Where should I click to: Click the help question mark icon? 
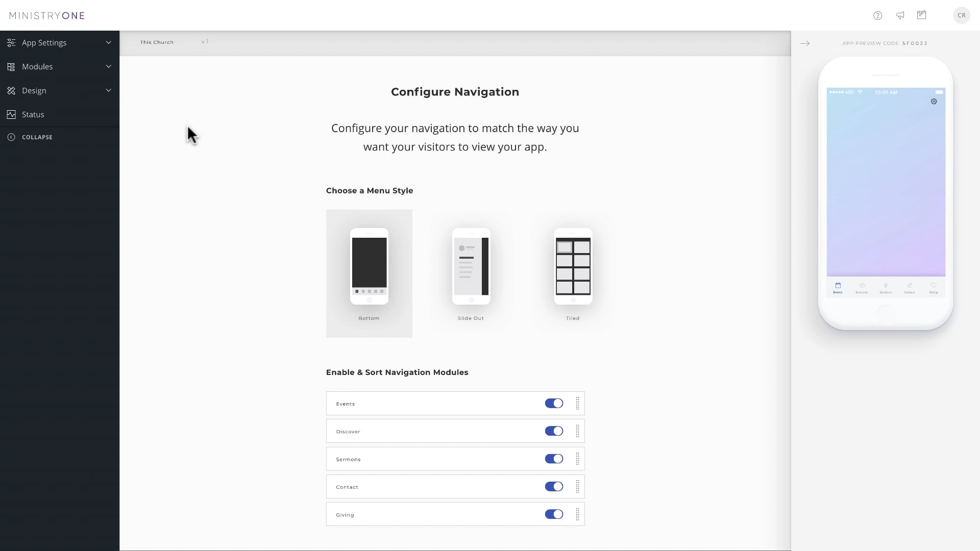click(x=877, y=15)
